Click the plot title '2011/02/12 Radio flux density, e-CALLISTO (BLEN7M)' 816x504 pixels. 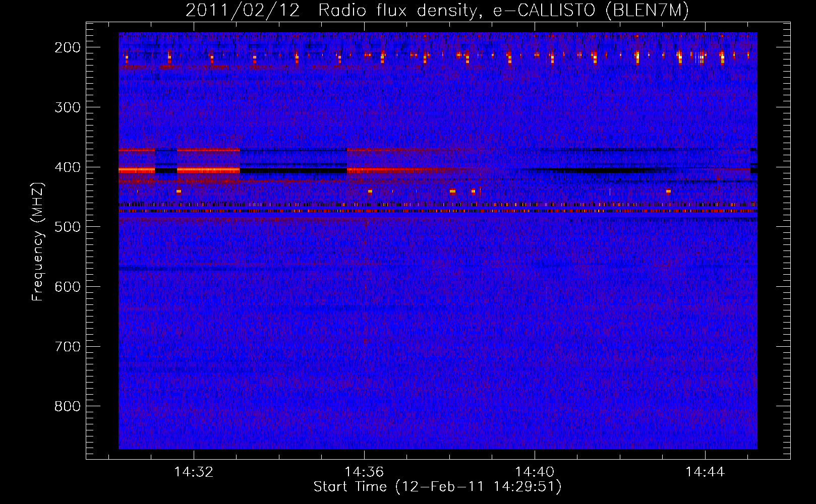tap(437, 11)
